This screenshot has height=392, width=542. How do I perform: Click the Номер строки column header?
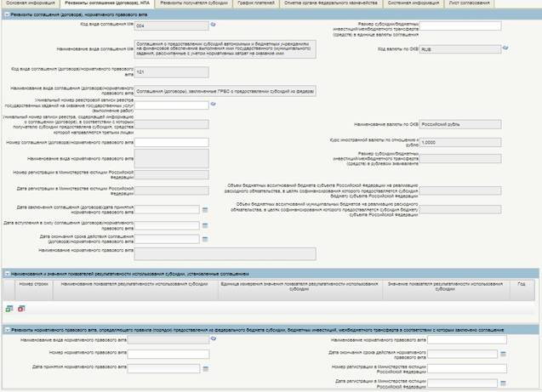tap(34, 285)
